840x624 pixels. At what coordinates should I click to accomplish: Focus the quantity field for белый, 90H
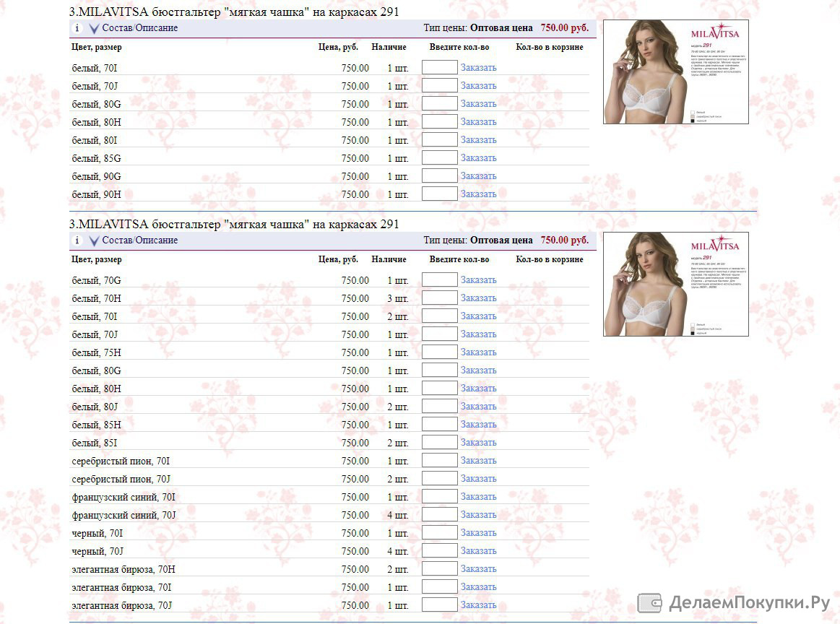pyautogui.click(x=439, y=194)
